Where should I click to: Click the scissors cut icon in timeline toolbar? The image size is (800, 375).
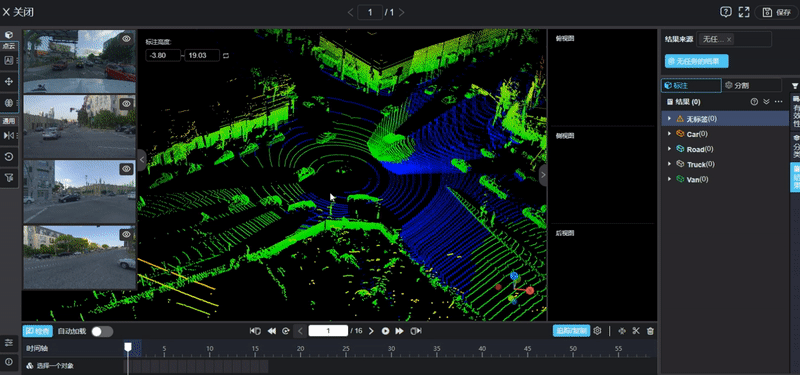click(x=636, y=331)
